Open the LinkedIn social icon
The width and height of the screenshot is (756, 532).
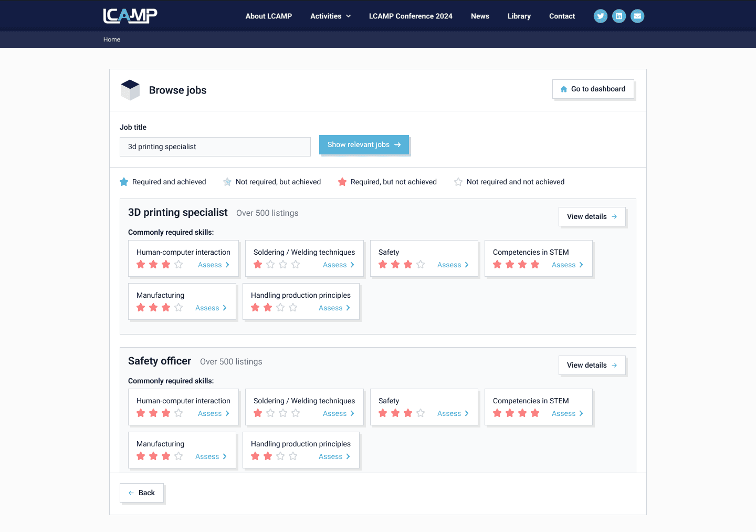619,16
